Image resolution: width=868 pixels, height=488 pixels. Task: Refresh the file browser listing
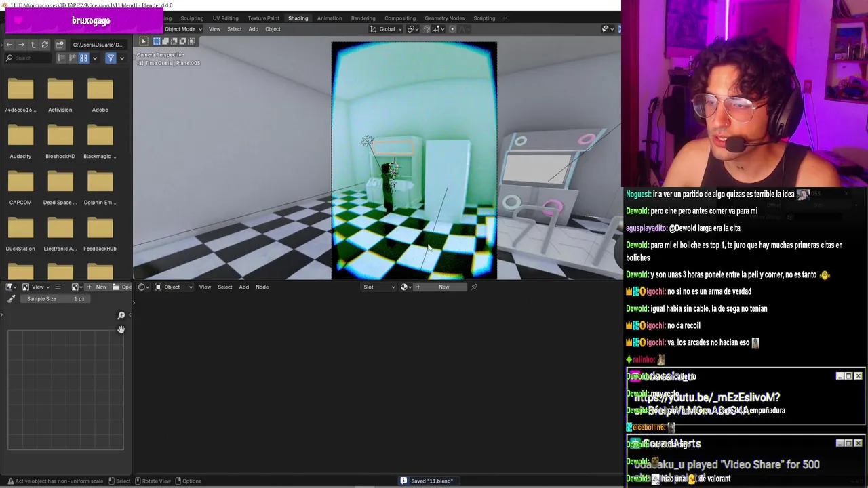pos(45,45)
